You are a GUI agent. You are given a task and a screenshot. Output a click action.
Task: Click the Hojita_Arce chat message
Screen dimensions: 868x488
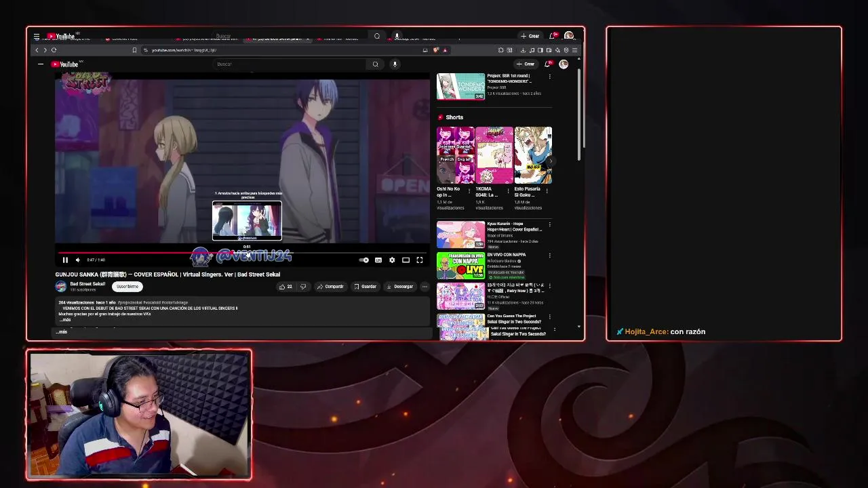[x=661, y=331]
